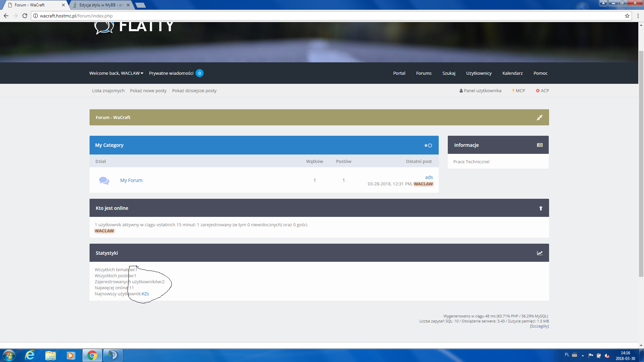Switch to Edycja stylu w MyBB tab
644x362 pixels.
coord(101,5)
